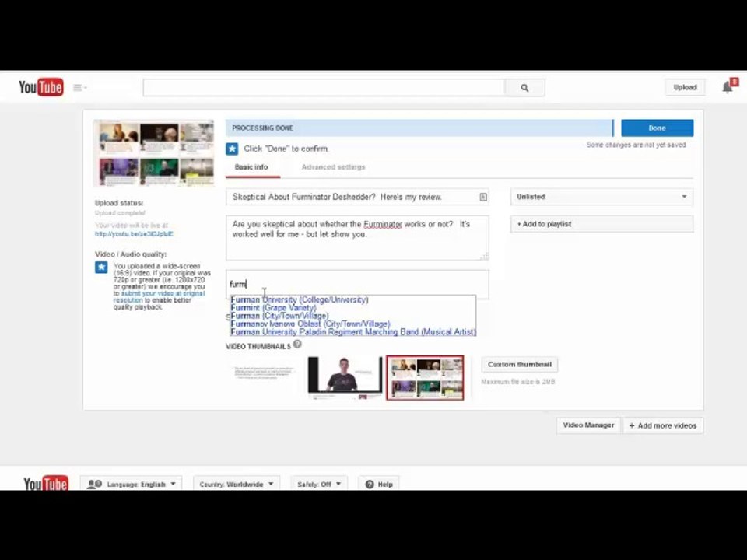Screen dimensions: 747x560
Task: Open the Safety: Off dropdown
Action: (319, 485)
